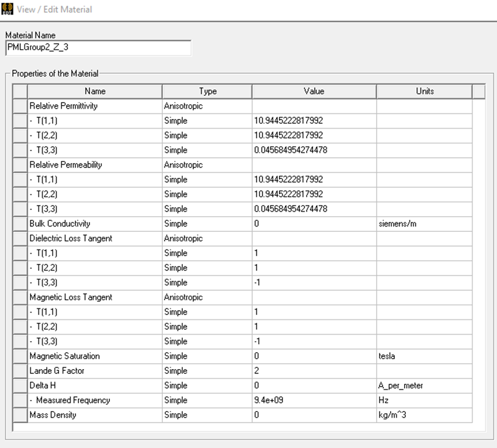This screenshot has width=497, height=448.
Task: Click the Measured Frequency Hz units cell
Action: (x=424, y=400)
